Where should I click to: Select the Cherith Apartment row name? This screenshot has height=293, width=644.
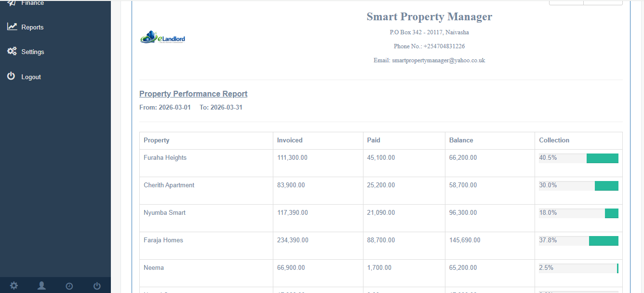(169, 185)
